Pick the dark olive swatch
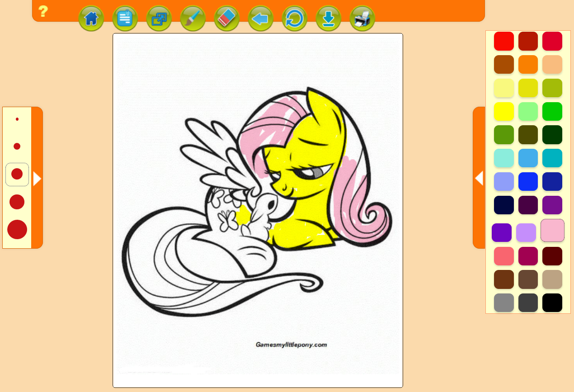Image resolution: width=574 pixels, height=392 pixels. 528,135
